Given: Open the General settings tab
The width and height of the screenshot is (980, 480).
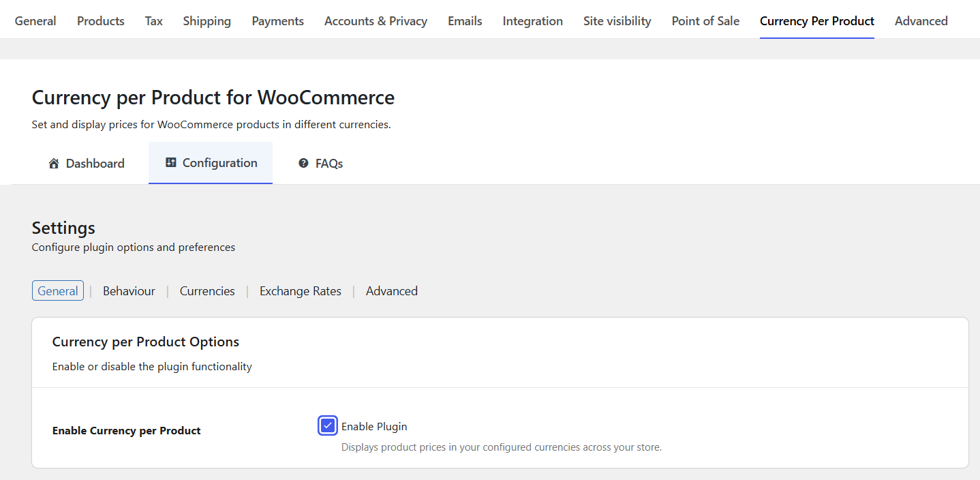Looking at the screenshot, I should pos(35,21).
